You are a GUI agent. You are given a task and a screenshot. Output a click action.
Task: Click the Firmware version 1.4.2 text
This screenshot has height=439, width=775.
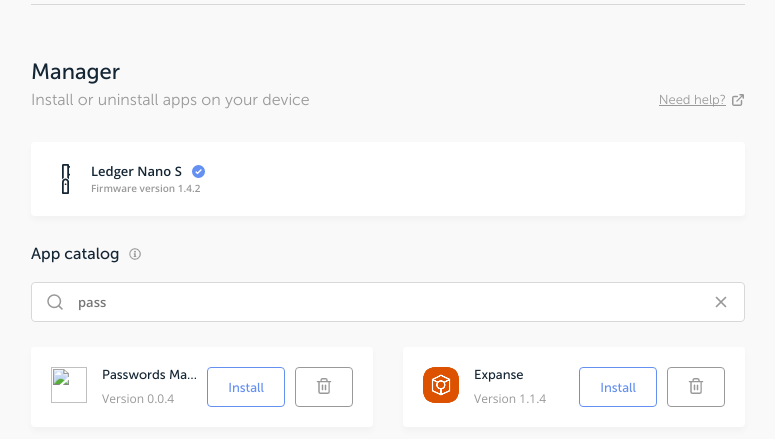click(x=146, y=188)
